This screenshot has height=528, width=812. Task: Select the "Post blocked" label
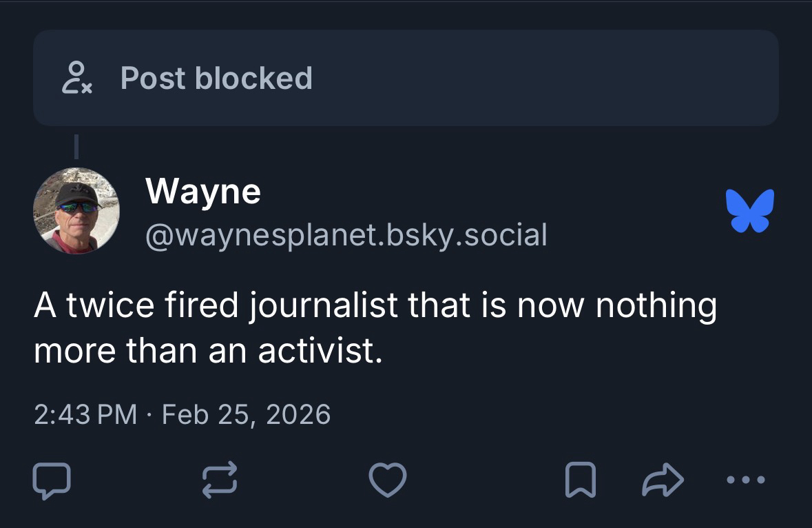(x=216, y=78)
